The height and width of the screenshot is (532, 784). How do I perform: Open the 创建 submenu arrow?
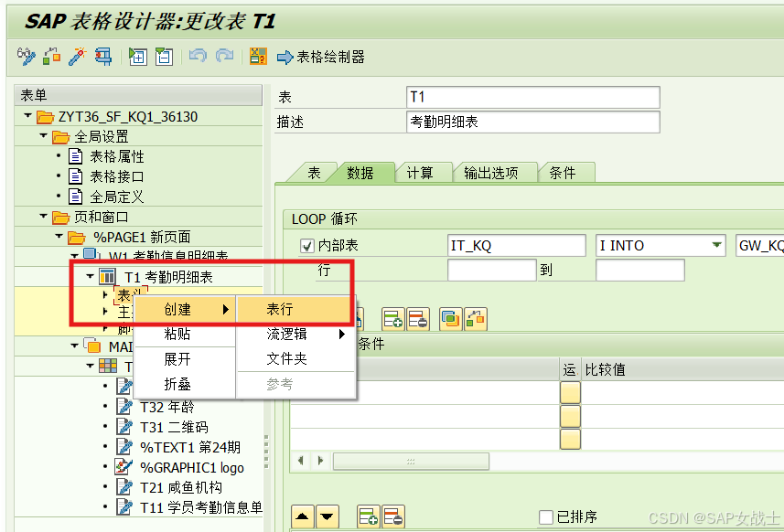pyautogui.click(x=225, y=309)
